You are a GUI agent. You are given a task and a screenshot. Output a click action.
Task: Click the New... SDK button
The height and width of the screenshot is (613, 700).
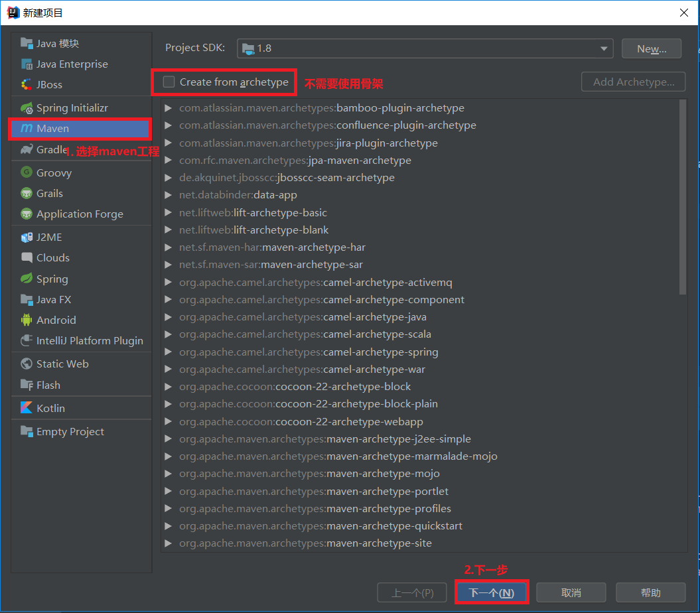(652, 48)
